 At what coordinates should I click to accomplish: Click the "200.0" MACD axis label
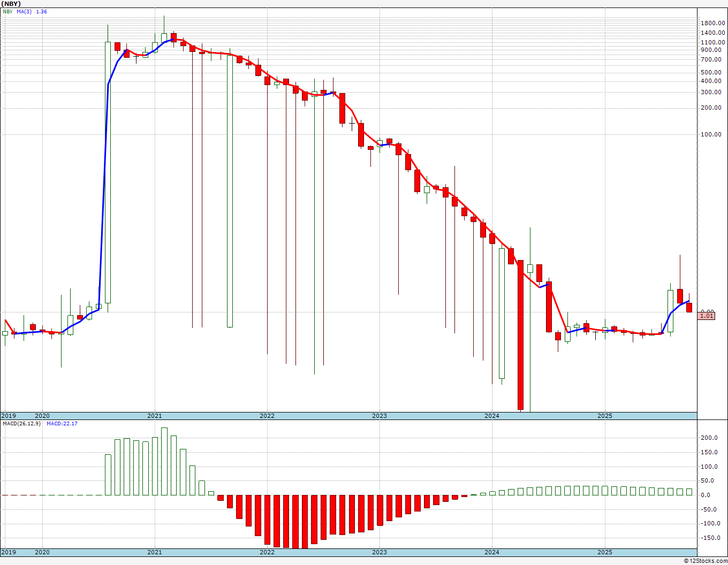pos(710,438)
